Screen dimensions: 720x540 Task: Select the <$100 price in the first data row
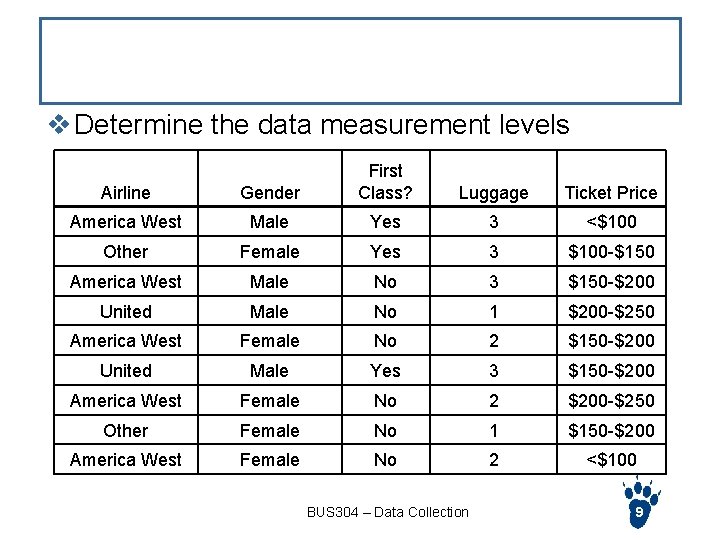click(x=611, y=222)
